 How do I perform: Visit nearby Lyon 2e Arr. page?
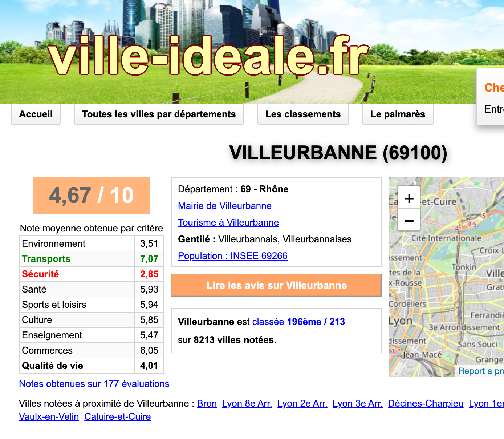pyautogui.click(x=302, y=403)
